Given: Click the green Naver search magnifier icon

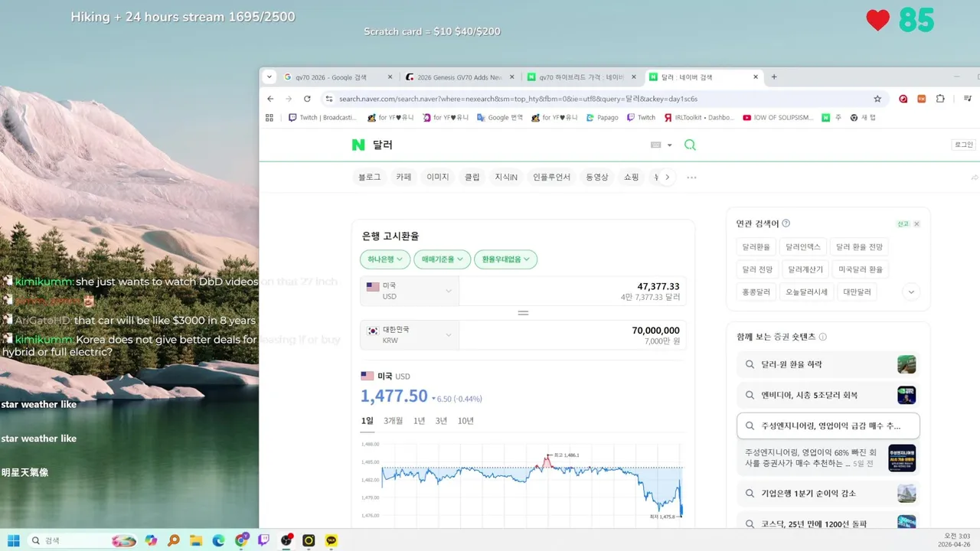Looking at the screenshot, I should point(690,145).
